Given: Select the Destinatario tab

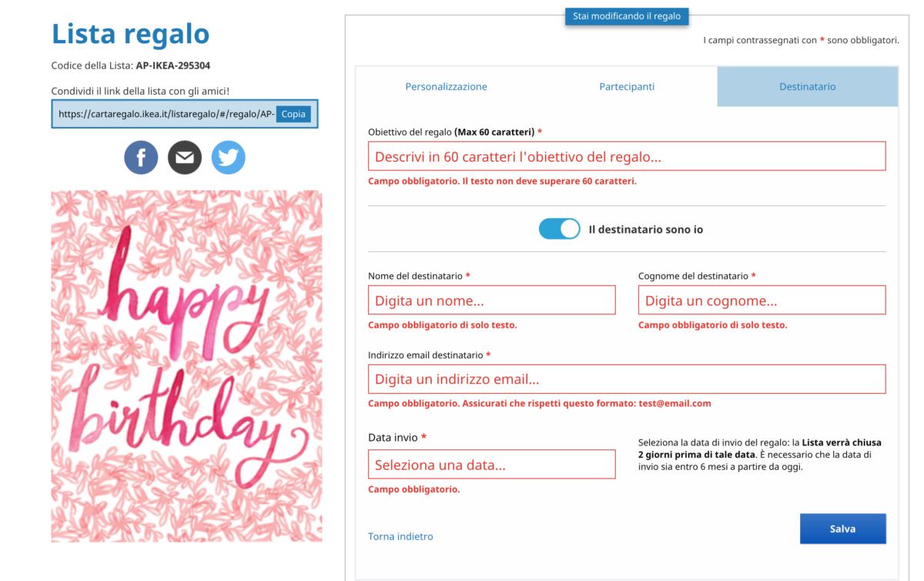Looking at the screenshot, I should (807, 87).
